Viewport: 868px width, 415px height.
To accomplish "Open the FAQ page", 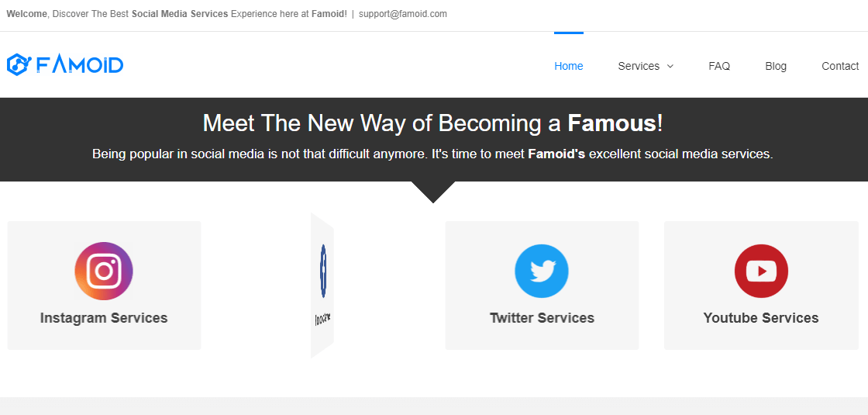I will pyautogui.click(x=719, y=66).
